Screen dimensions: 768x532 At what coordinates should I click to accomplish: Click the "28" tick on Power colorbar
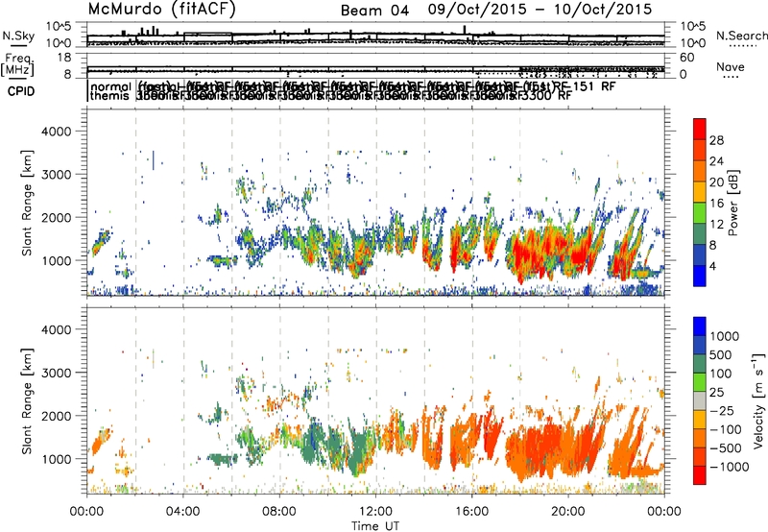coord(716,140)
